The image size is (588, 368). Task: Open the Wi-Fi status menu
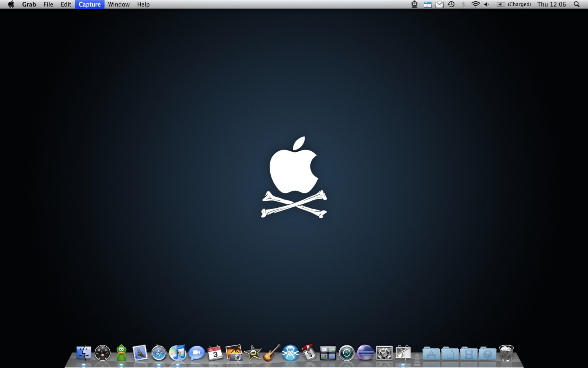(x=475, y=4)
